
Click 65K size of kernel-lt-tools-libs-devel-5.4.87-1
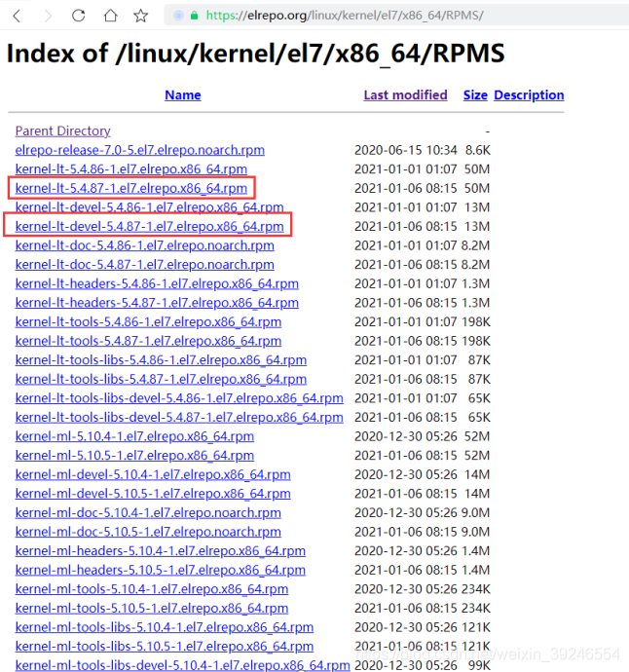(479, 417)
